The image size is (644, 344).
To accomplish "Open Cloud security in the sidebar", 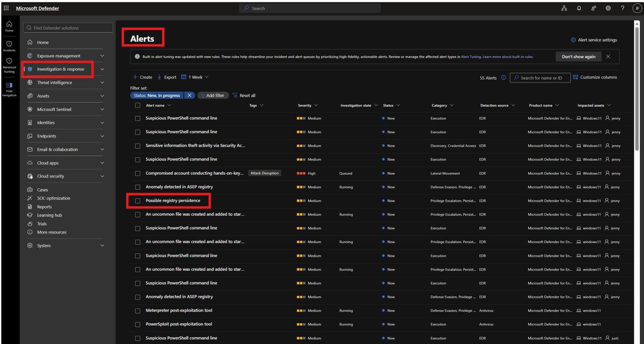I will [x=50, y=176].
